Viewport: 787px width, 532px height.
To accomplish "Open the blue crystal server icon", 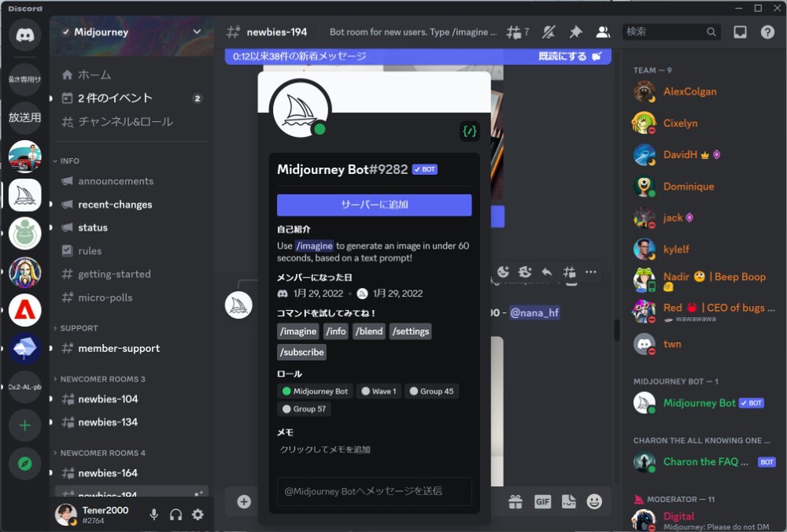I will pos(24,349).
